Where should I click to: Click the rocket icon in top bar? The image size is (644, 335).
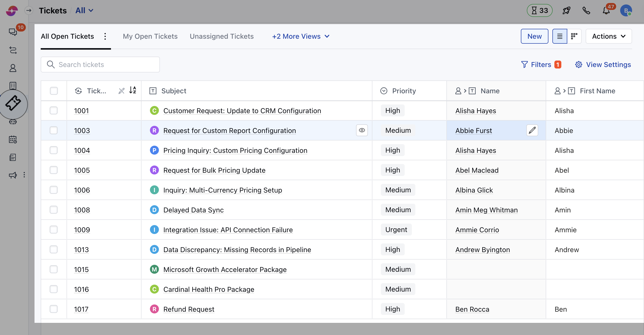point(566,10)
